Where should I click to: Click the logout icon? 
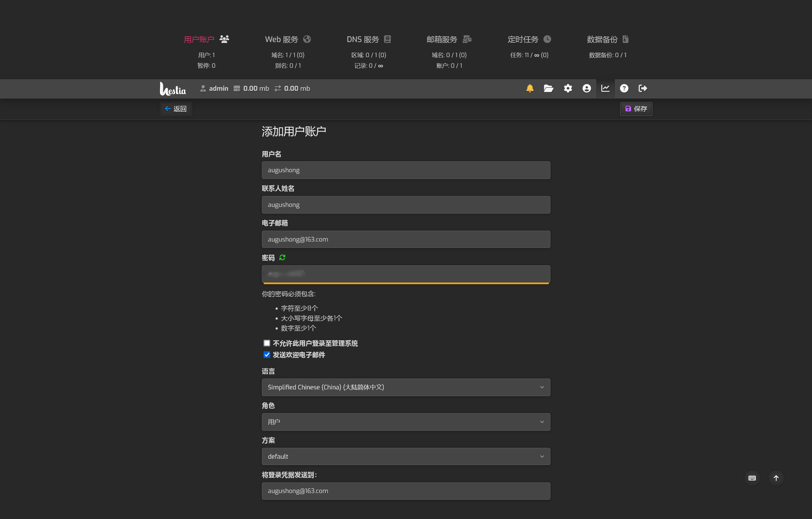coord(643,89)
